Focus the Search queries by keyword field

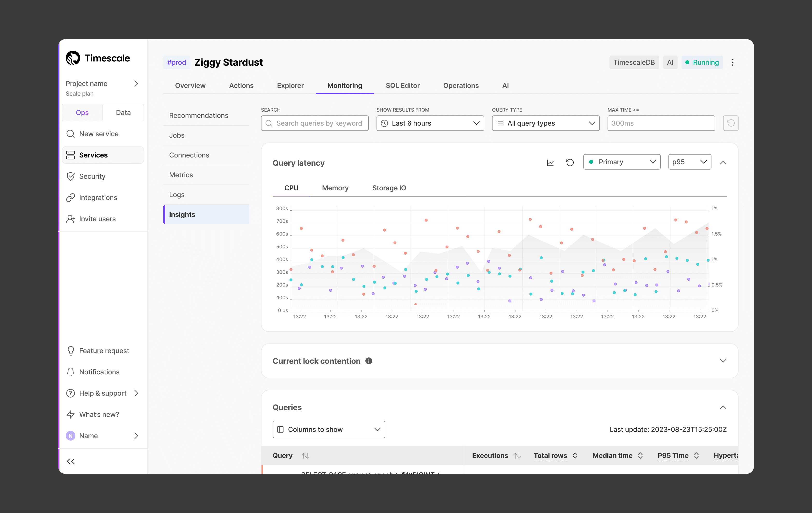click(315, 123)
